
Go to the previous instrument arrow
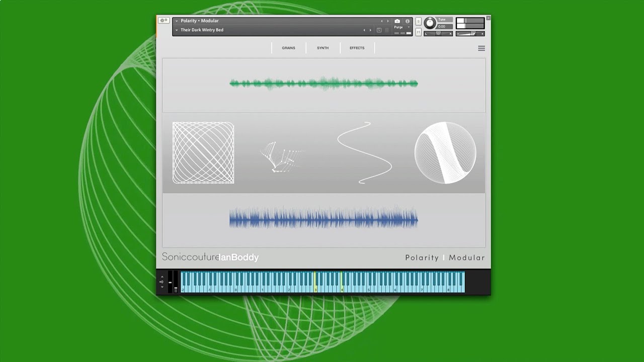tap(381, 21)
